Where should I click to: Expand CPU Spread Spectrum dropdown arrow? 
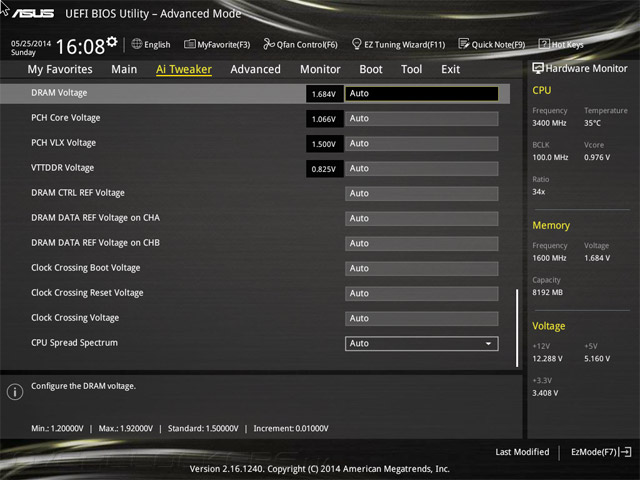(489, 344)
